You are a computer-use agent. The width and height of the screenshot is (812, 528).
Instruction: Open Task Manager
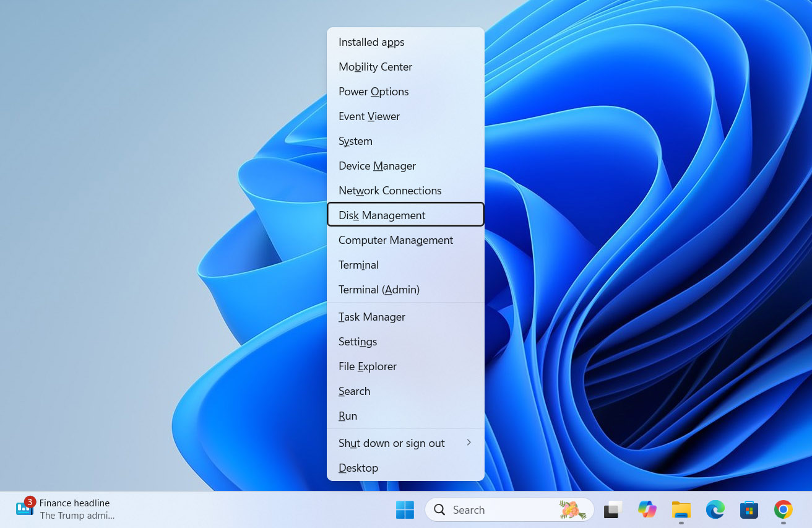[405, 317]
